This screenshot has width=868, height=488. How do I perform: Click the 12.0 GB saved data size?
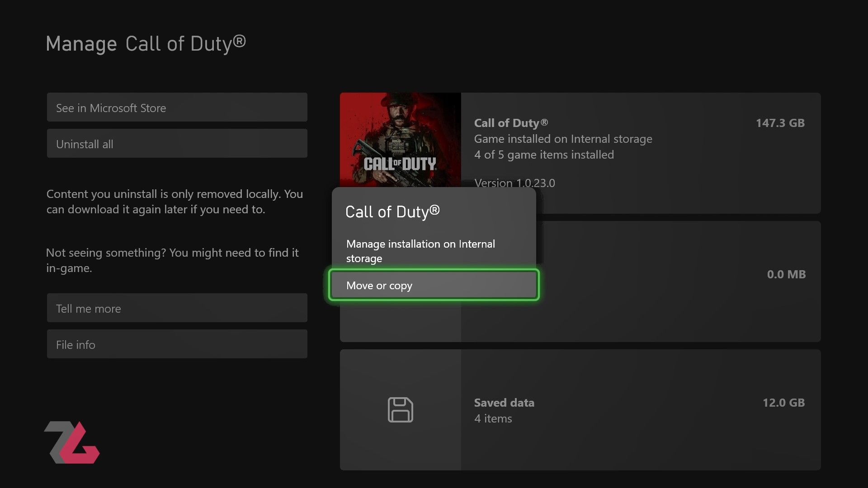pyautogui.click(x=783, y=403)
